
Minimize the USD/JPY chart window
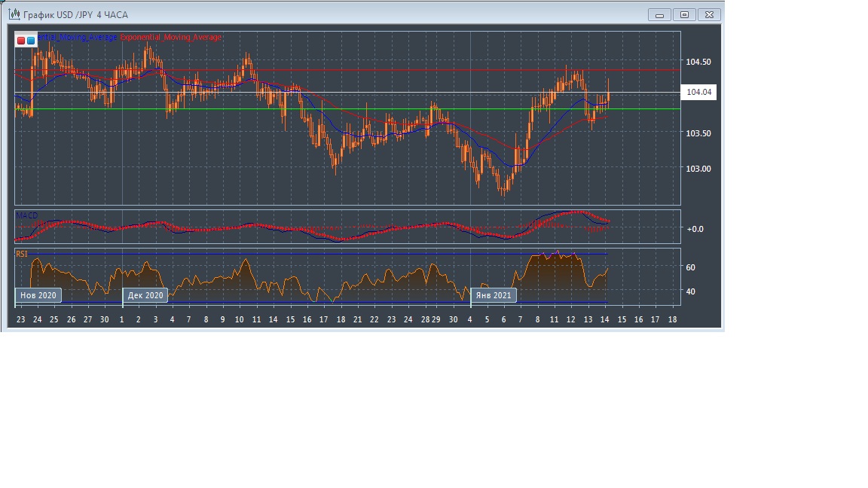click(659, 14)
